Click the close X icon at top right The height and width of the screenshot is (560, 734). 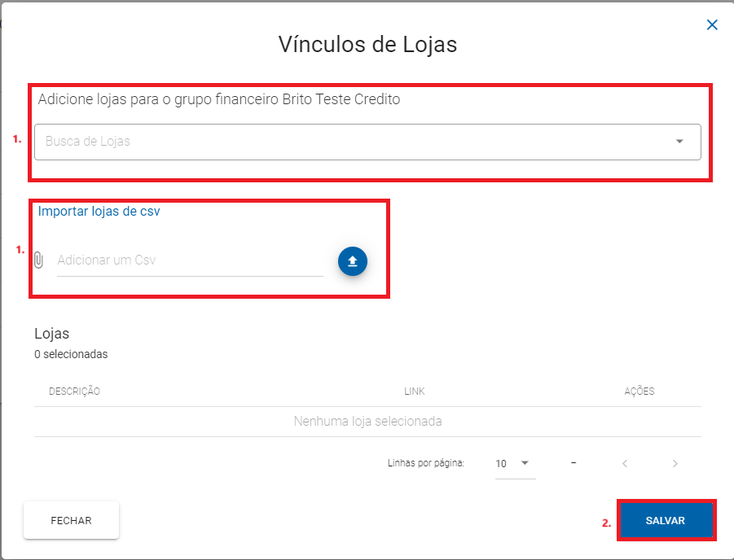click(x=712, y=24)
